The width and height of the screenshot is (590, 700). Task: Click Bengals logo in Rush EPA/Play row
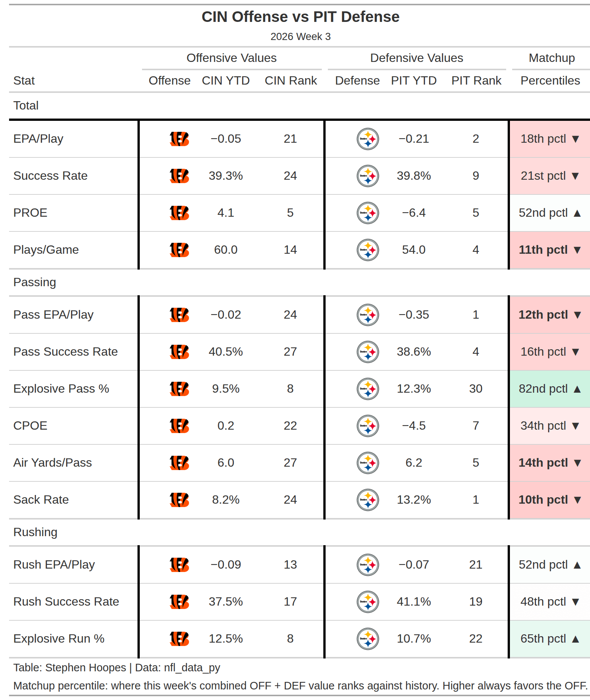179,565
